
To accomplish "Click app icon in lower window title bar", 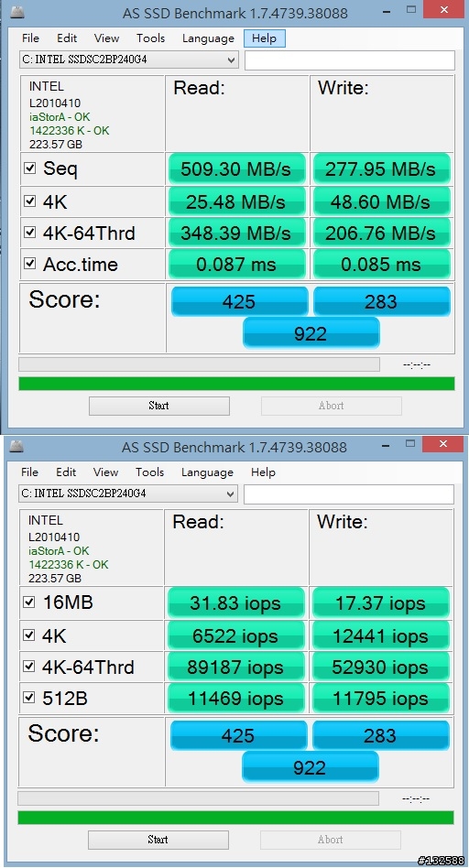I will 17,446.
